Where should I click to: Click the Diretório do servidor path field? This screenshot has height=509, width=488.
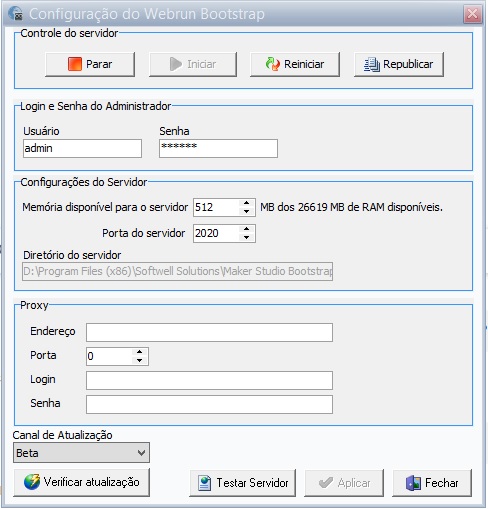coord(177,271)
